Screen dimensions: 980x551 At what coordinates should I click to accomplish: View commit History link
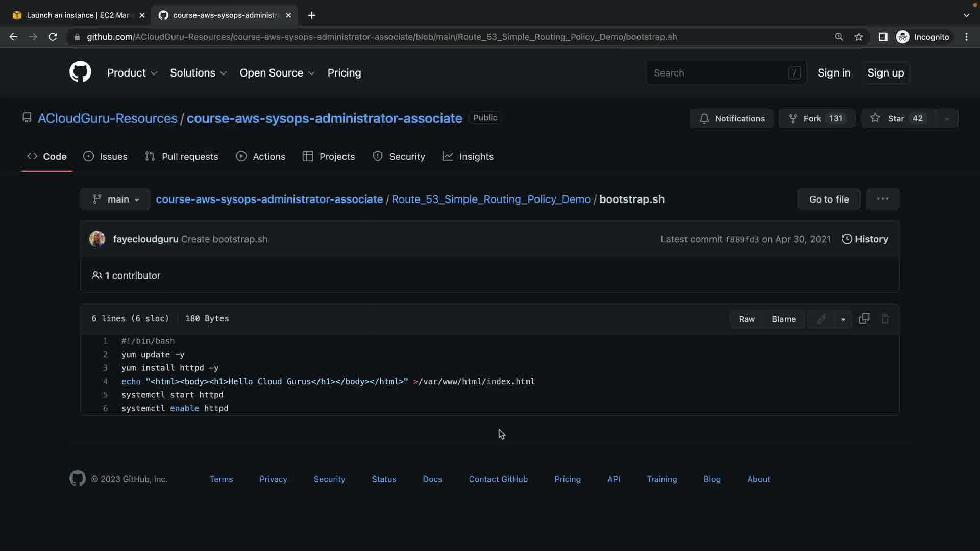click(865, 239)
